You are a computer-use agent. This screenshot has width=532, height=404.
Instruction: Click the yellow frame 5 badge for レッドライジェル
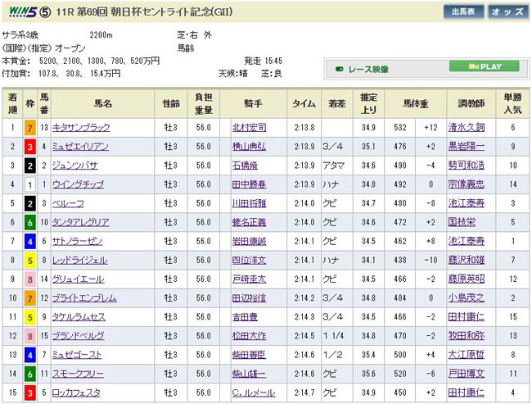point(29,260)
